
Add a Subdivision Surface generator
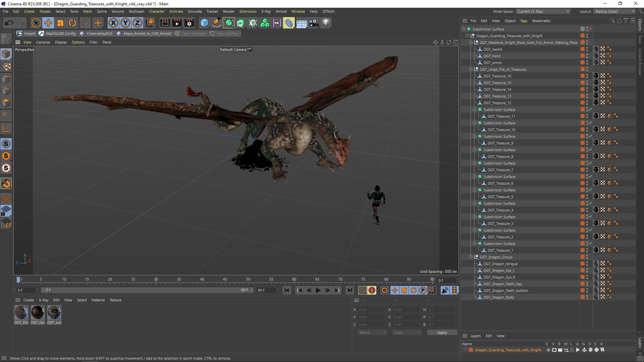(229, 23)
